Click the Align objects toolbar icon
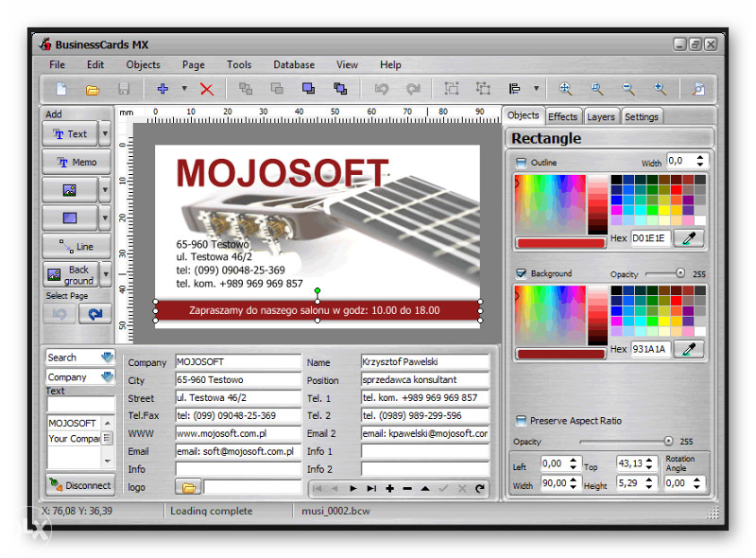The width and height of the screenshot is (756, 558). [515, 89]
